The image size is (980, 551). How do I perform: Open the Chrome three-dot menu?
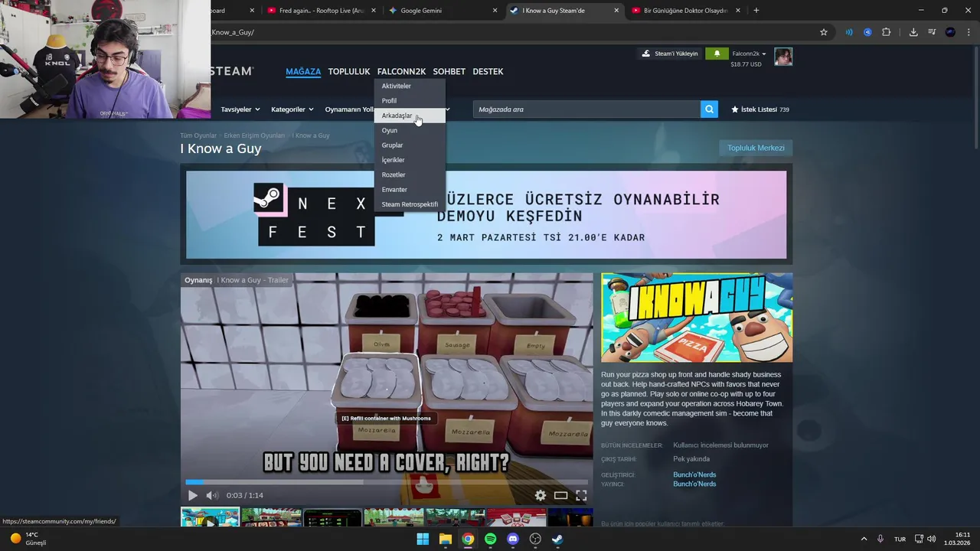968,32
